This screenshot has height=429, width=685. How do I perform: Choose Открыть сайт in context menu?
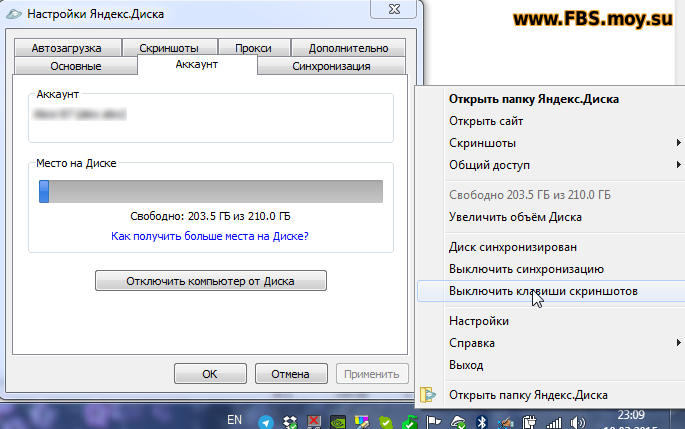point(486,121)
